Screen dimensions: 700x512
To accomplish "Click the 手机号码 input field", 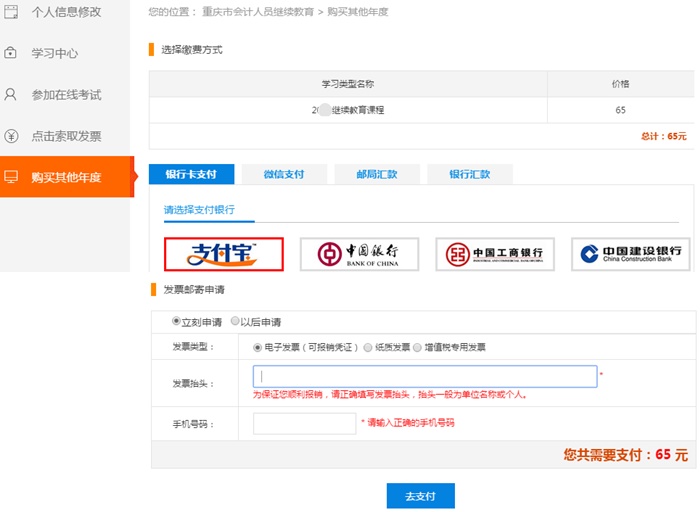I will [x=304, y=424].
